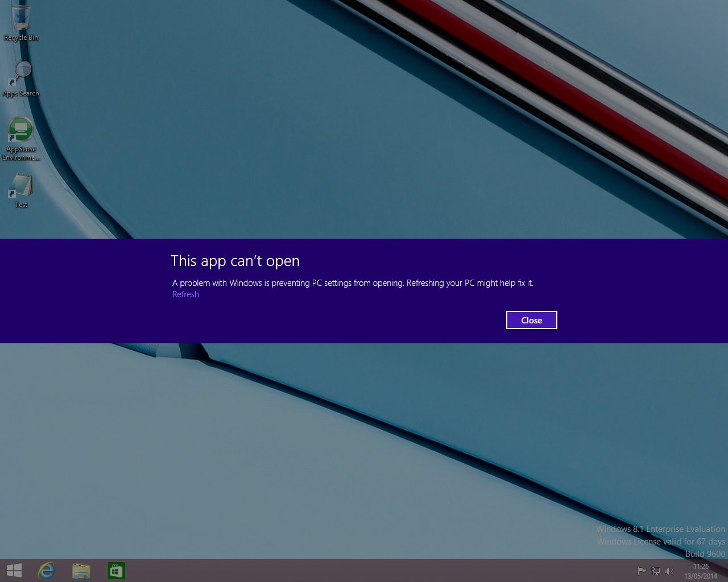The height and width of the screenshot is (582, 728).
Task: Select the Test notepad shortcut on desktop
Action: (x=21, y=190)
